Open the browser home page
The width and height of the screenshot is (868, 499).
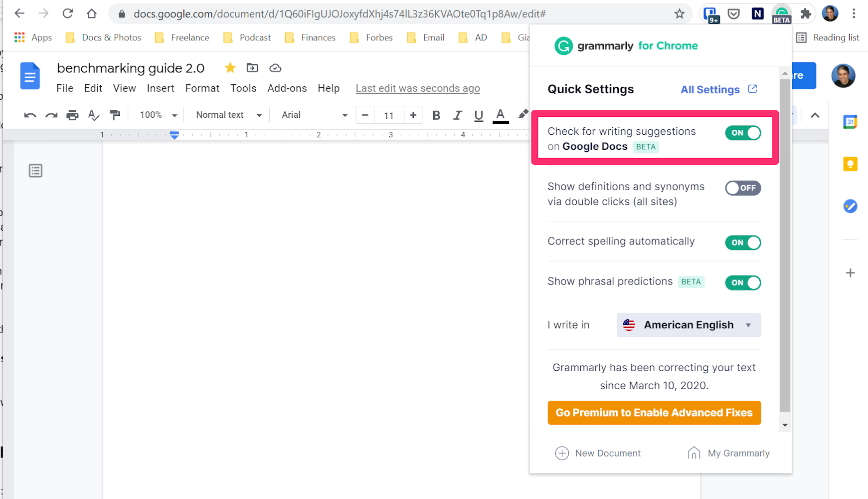click(92, 13)
